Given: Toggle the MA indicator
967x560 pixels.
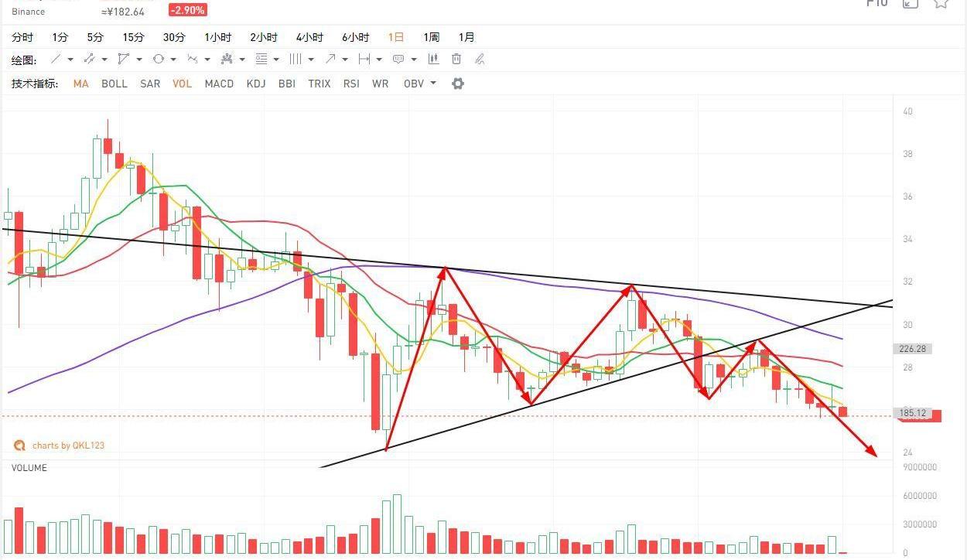Looking at the screenshot, I should 80,84.
